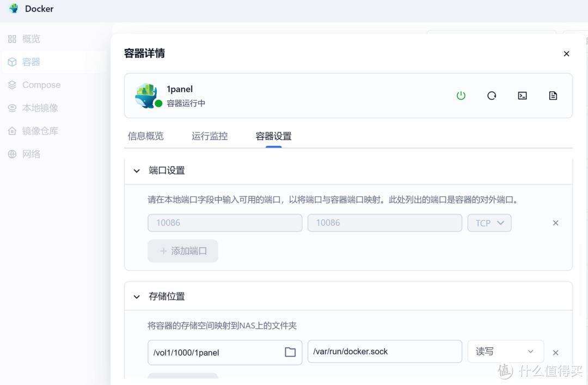Click the 容器运行中 status text
Screen dimensions: 588x385
click(186, 103)
